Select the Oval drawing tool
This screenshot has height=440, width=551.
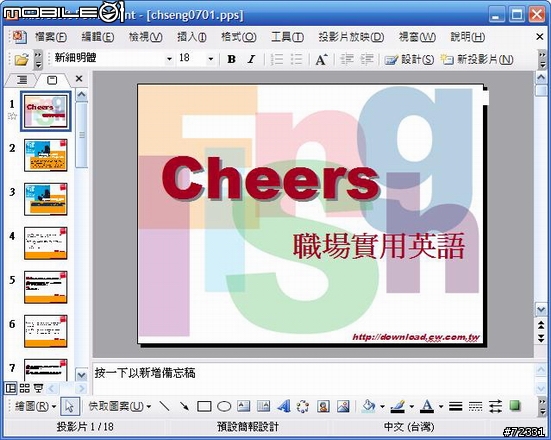[224, 407]
